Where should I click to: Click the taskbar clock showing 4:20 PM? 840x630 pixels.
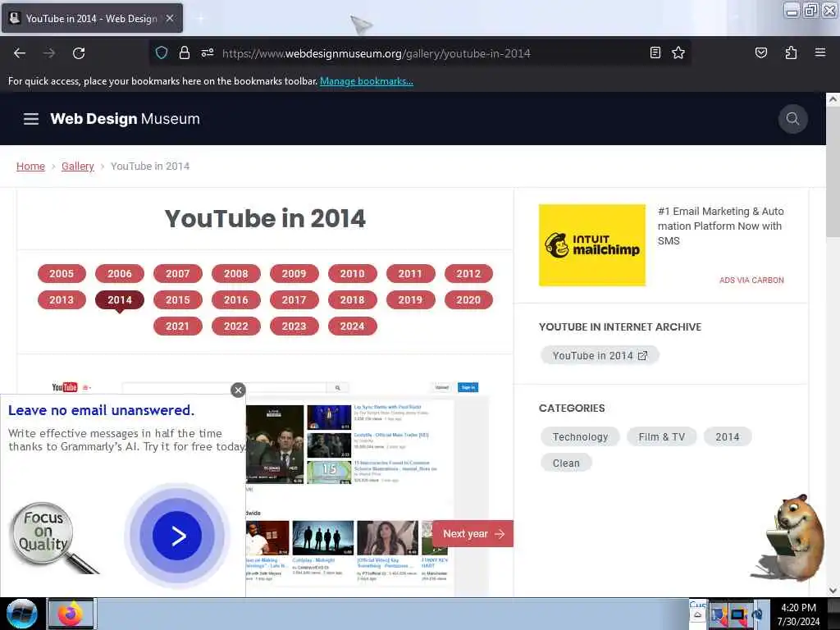tap(798, 614)
